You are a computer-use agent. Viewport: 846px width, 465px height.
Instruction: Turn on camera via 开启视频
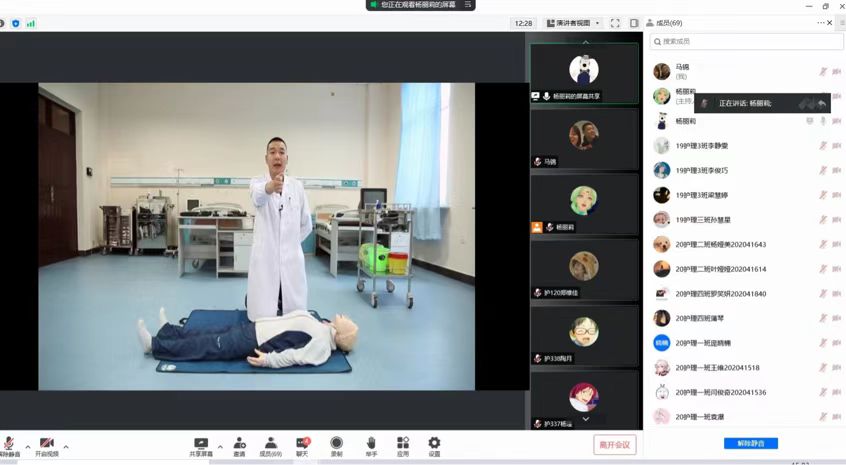click(x=46, y=443)
